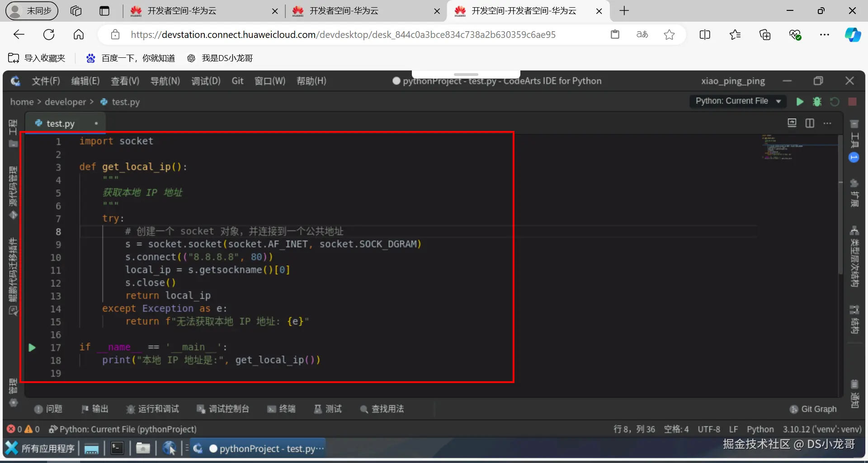Change the LF line ending setting
The image size is (868, 463).
733,429
